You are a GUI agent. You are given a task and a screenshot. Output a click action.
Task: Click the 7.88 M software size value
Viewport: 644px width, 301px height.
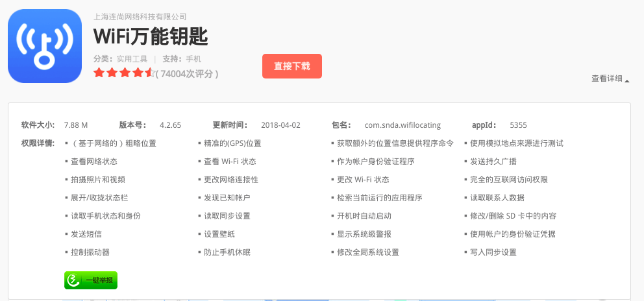pyautogui.click(x=76, y=125)
